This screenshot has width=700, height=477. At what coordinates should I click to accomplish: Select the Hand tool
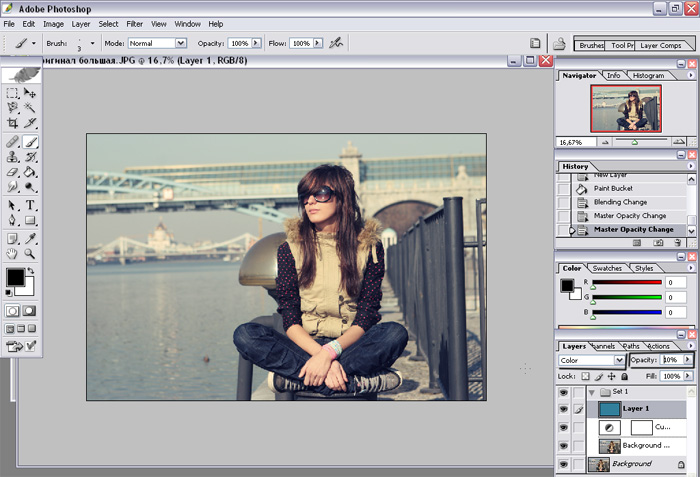[12, 254]
